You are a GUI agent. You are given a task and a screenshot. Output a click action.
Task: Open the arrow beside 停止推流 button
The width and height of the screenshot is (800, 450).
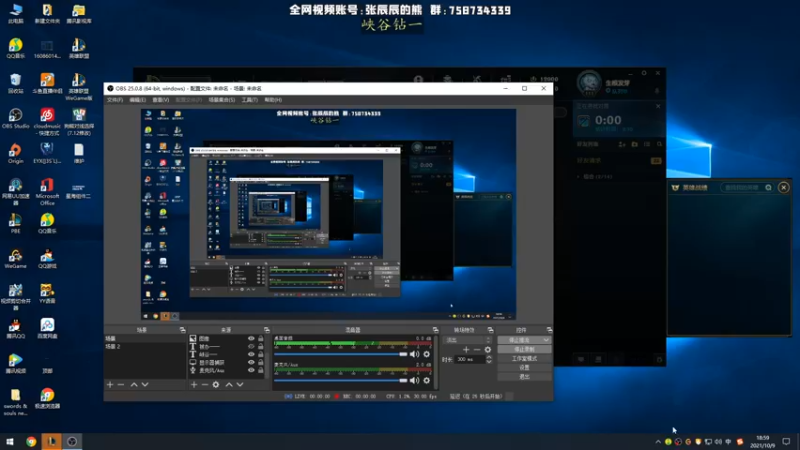pyautogui.click(x=546, y=340)
